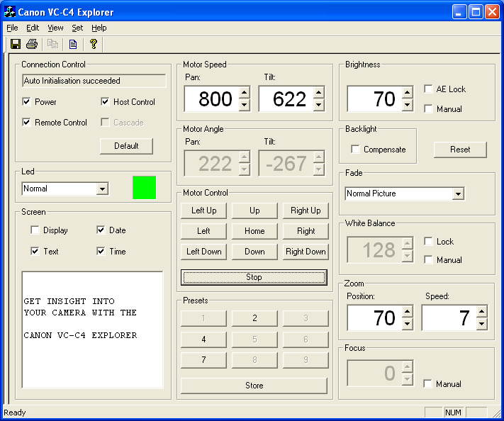The width and height of the screenshot is (504, 421).
Task: Decrease Zoom Speed with down arrow
Action: [x=481, y=324]
